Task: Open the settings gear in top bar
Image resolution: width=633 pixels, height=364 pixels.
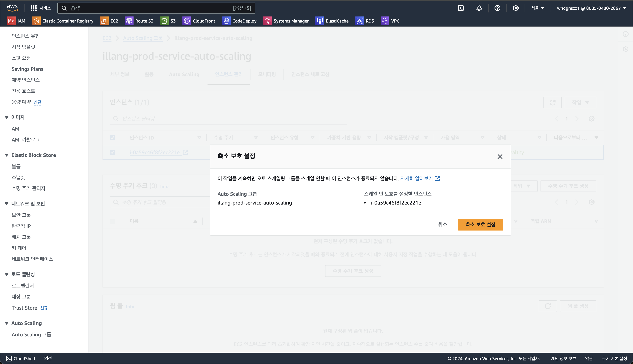Action: [515, 8]
